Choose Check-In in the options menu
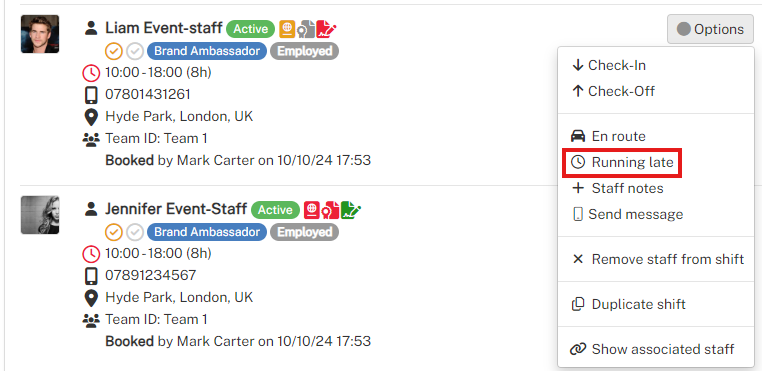This screenshot has width=762, height=371. pyautogui.click(x=608, y=65)
